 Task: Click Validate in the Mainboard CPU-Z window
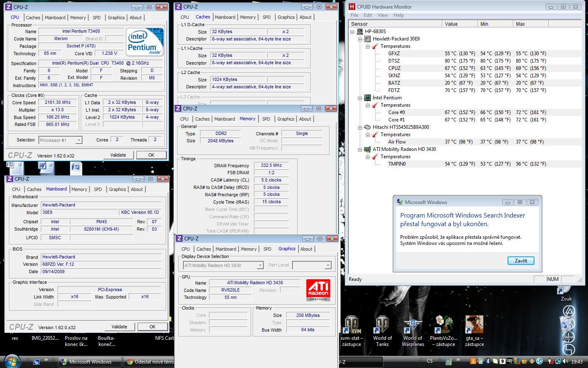[x=119, y=327]
